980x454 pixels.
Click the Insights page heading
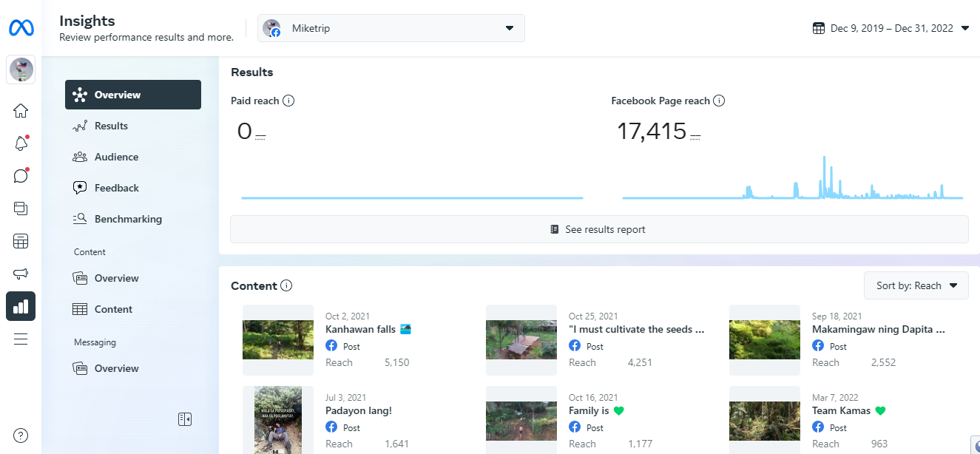point(87,21)
